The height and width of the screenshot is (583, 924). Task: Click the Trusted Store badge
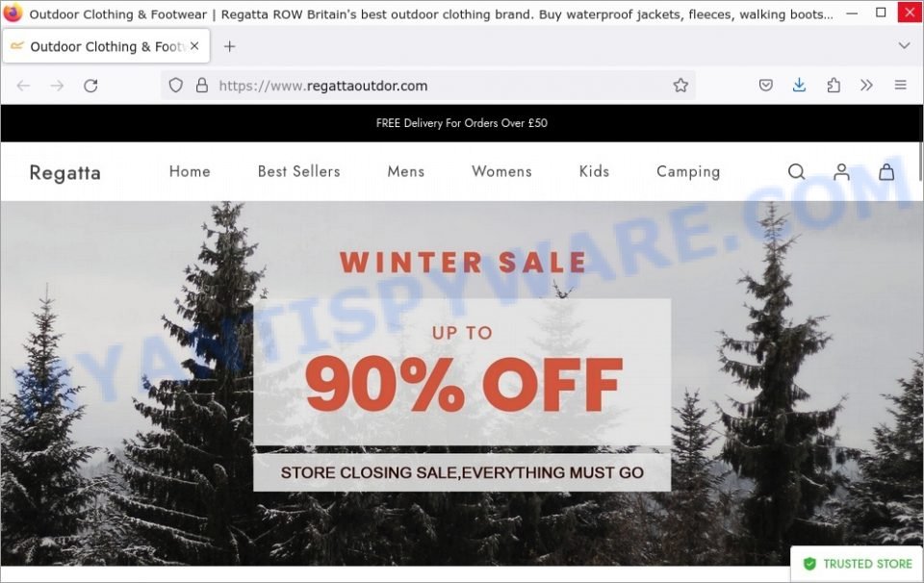[858, 564]
